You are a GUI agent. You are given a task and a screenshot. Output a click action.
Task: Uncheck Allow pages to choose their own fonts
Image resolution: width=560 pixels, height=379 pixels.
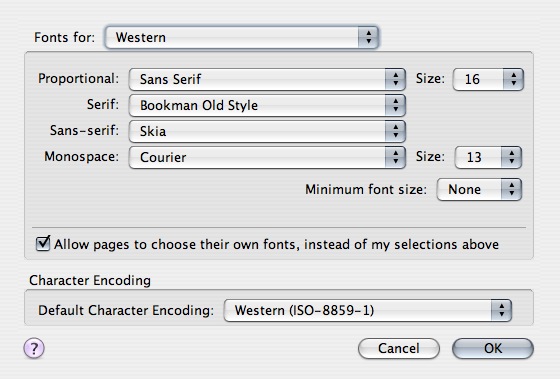pyautogui.click(x=43, y=244)
